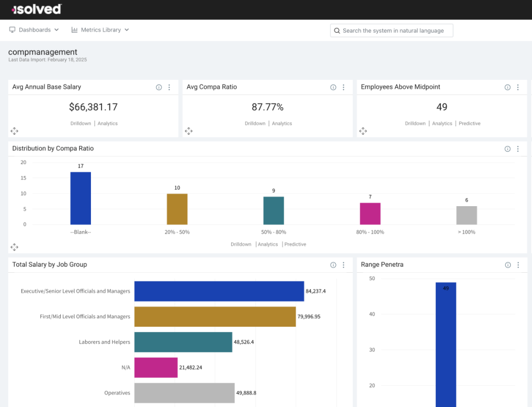532x407 pixels.
Task: Open Predictive under the Distribution by Compa Ratio chart
Action: (295, 244)
